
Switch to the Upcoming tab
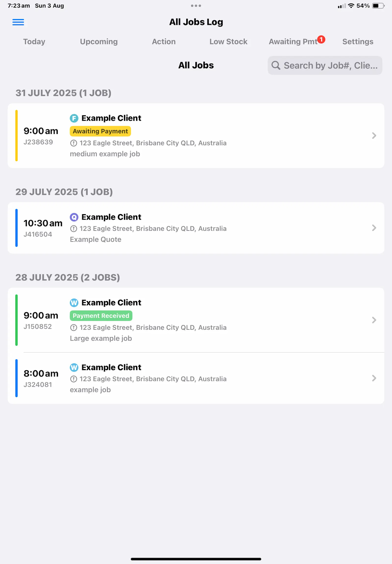point(99,41)
